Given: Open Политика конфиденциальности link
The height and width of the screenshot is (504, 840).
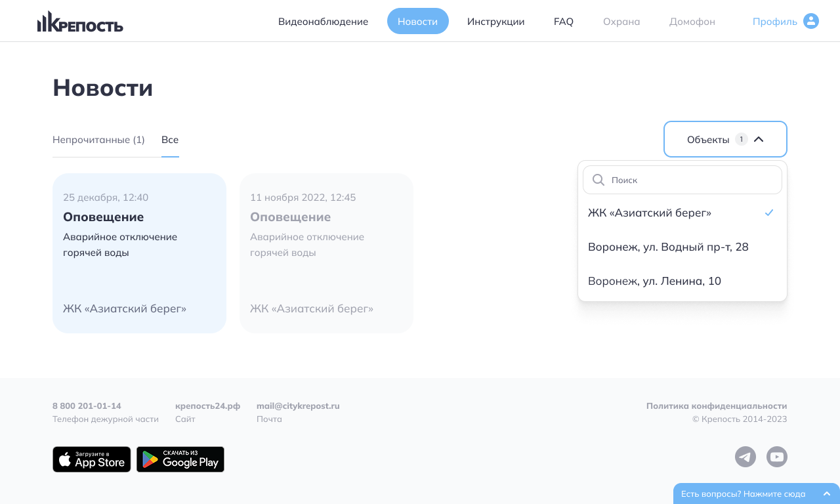Looking at the screenshot, I should [717, 406].
